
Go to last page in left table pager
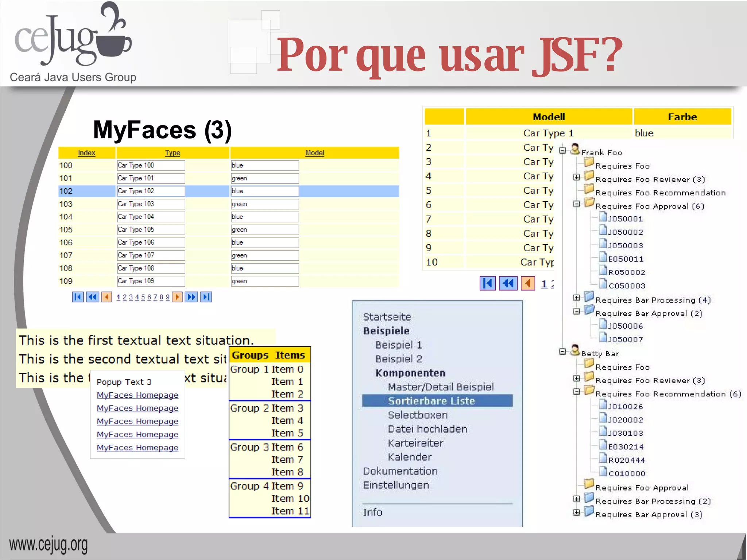[206, 297]
